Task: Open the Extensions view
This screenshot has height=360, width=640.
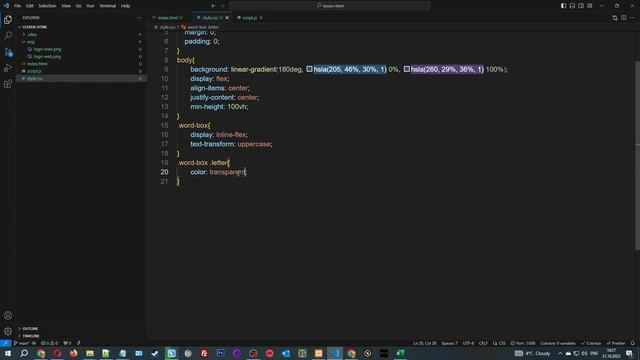Action: (x=8, y=84)
